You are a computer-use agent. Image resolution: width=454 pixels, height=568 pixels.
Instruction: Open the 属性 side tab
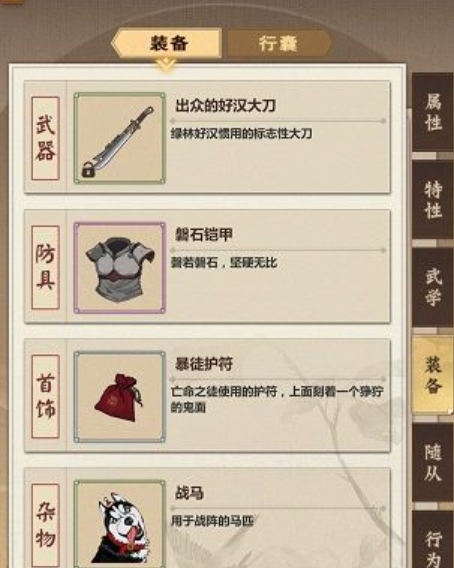[433, 112]
